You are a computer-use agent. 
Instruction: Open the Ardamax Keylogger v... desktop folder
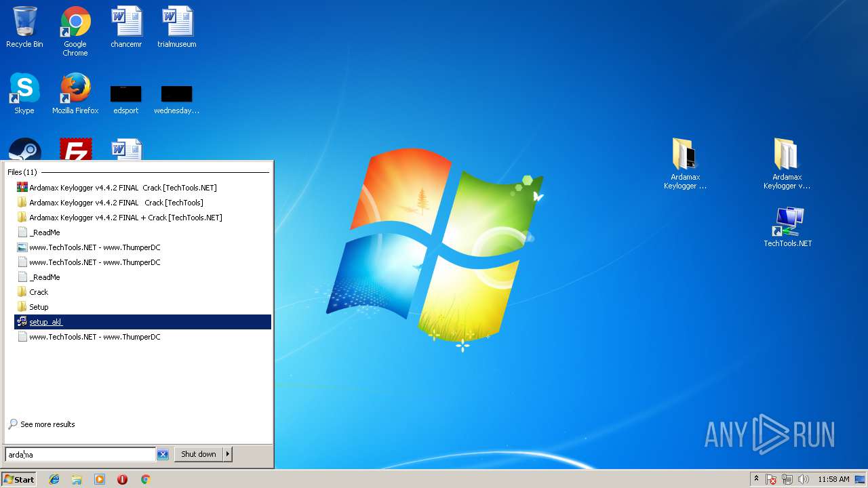click(787, 163)
